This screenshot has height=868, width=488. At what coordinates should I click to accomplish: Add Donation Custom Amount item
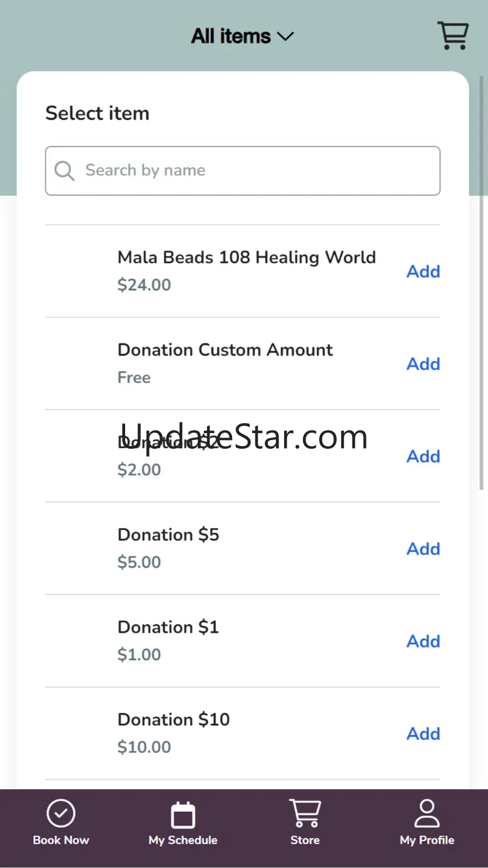tap(424, 364)
